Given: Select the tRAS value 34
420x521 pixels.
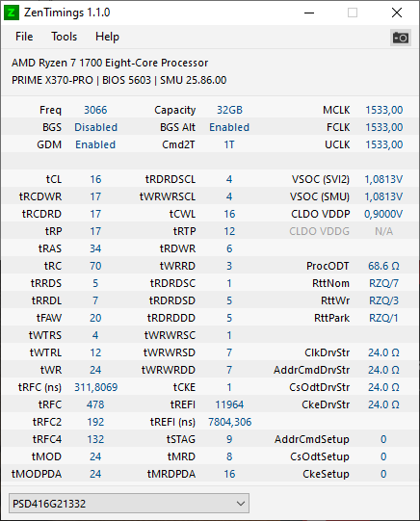Looking at the screenshot, I should click(x=95, y=248).
